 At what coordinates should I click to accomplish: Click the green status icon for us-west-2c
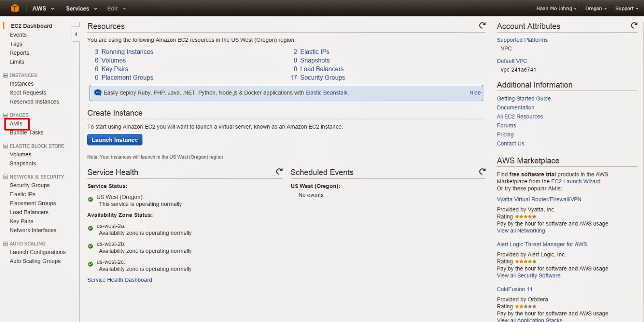(91, 264)
